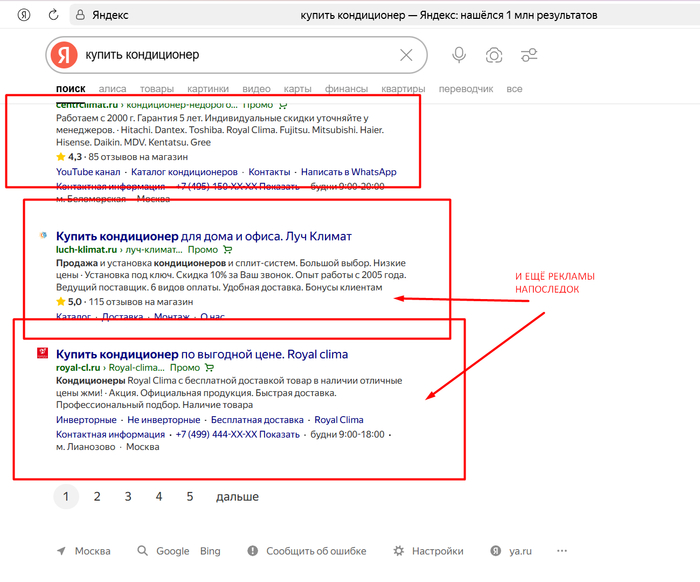Viewport: 700px width, 582px height.
Task: Go to results page 2
Action: [97, 496]
